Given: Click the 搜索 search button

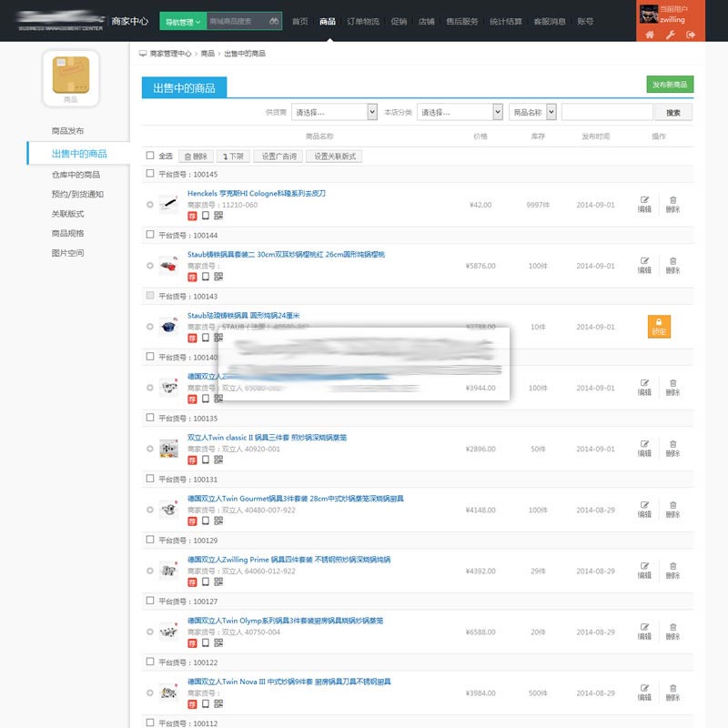Looking at the screenshot, I should tap(673, 112).
